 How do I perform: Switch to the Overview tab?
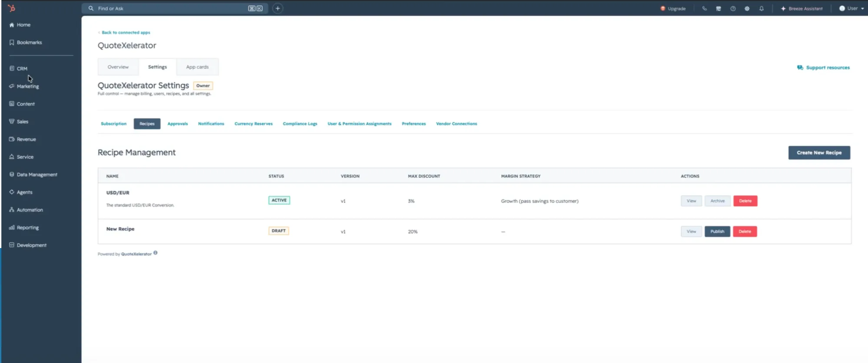point(118,67)
